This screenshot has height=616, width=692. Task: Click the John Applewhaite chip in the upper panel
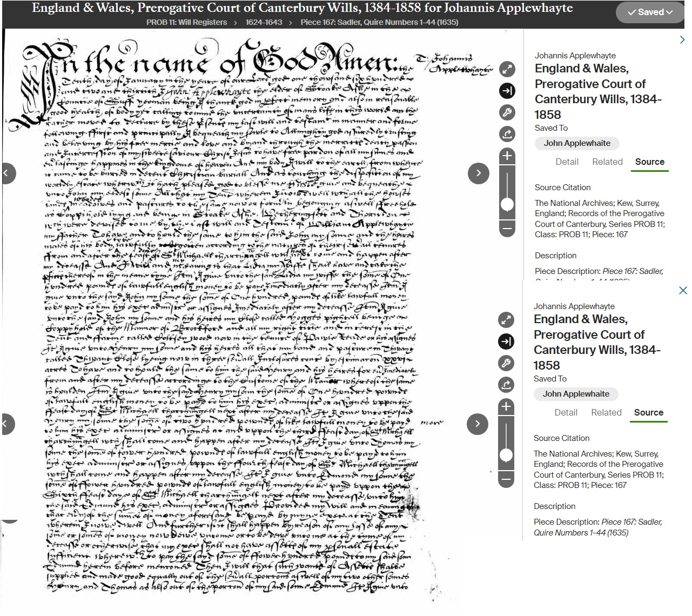coord(577,143)
